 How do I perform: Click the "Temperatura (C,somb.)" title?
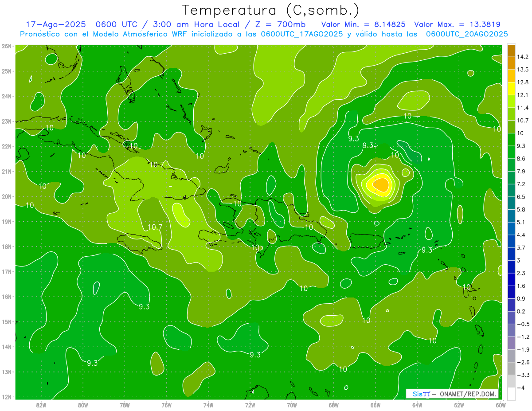tap(271, 10)
